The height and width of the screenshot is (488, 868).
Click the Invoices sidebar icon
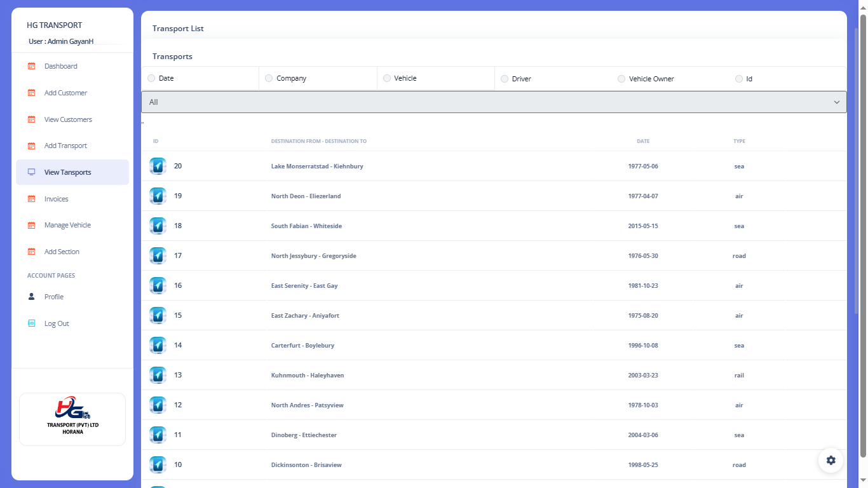(x=31, y=199)
